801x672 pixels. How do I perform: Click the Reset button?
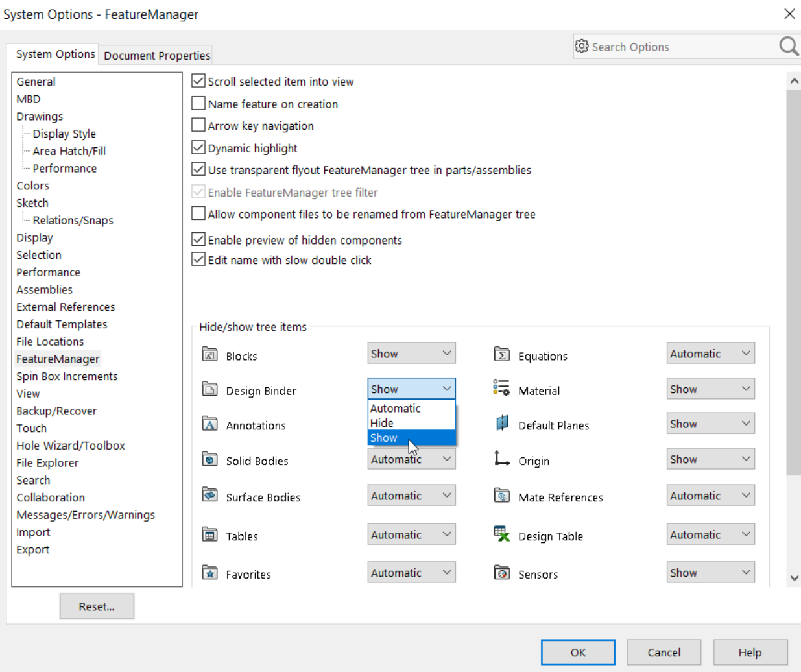(x=97, y=606)
